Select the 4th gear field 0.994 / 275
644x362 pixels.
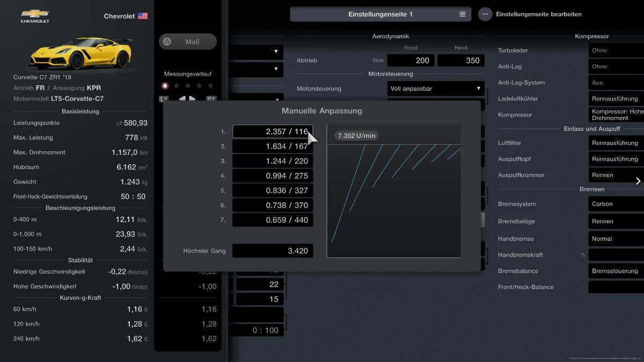273,175
